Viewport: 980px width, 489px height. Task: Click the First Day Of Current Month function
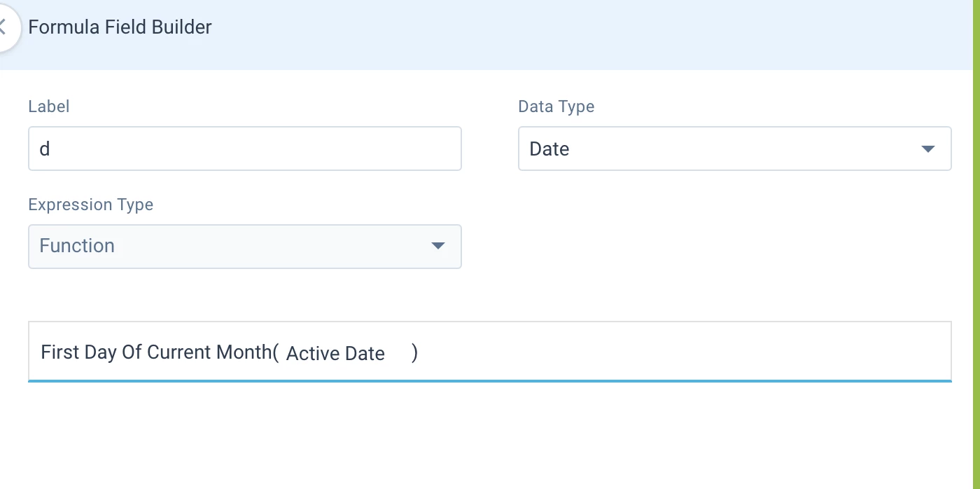(x=155, y=352)
